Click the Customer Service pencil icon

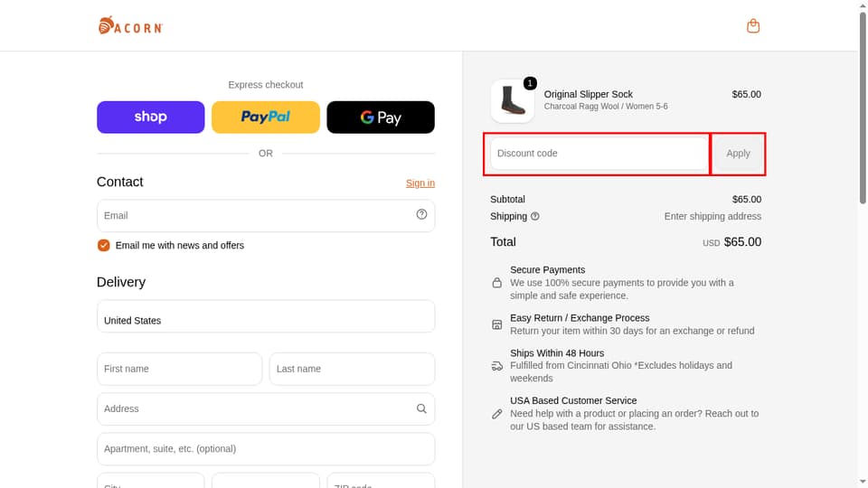tap(497, 414)
